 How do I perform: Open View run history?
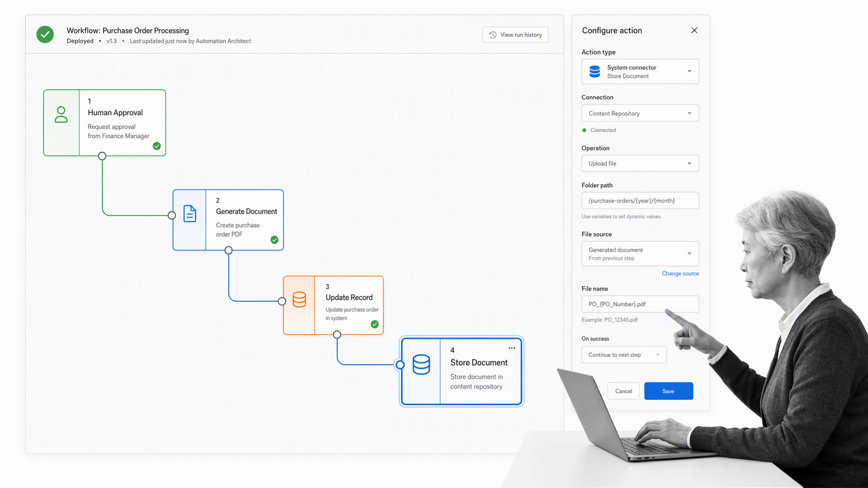[x=515, y=35]
